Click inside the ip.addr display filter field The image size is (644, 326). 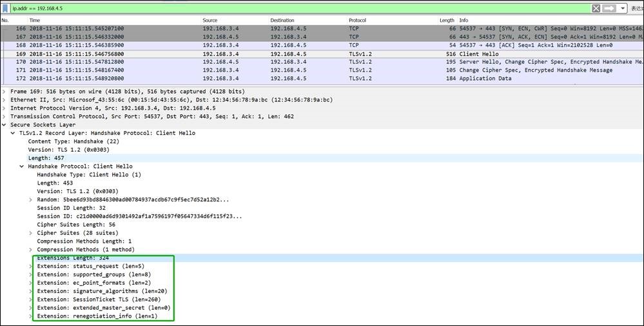point(258,8)
